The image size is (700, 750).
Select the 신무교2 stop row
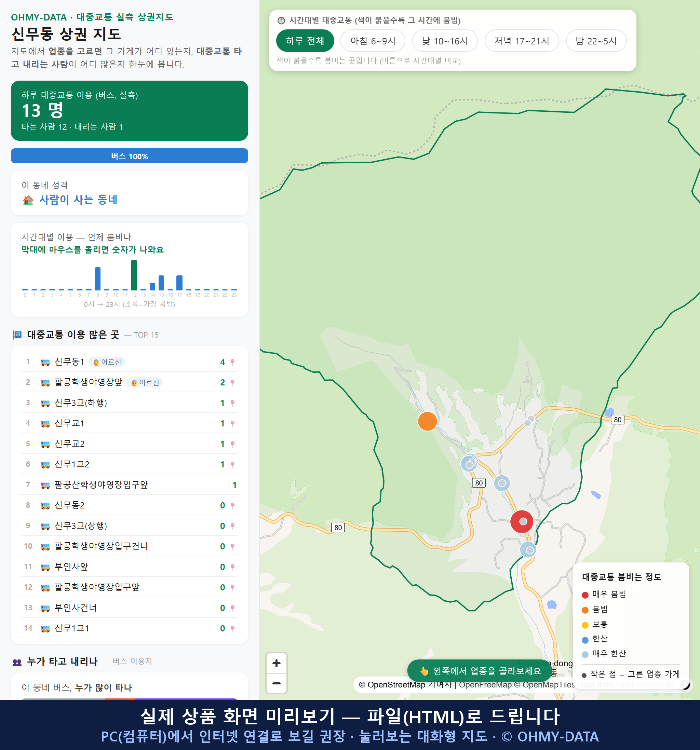click(130, 444)
